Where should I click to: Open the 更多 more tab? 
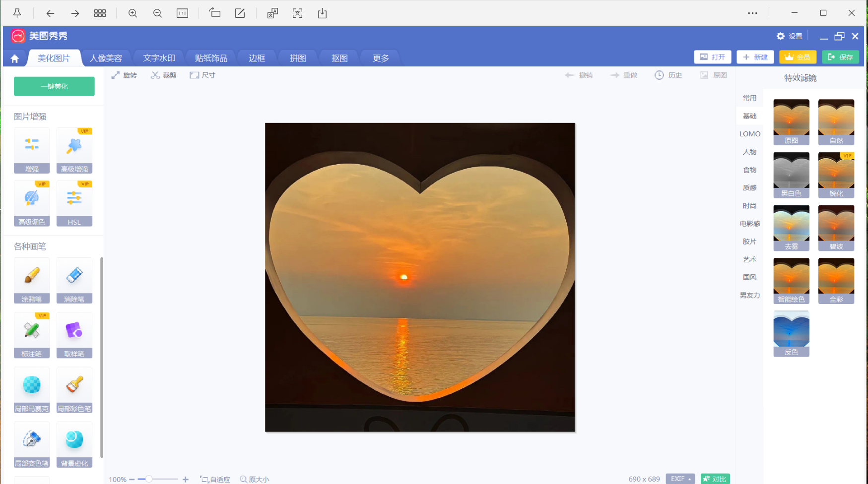coord(381,58)
